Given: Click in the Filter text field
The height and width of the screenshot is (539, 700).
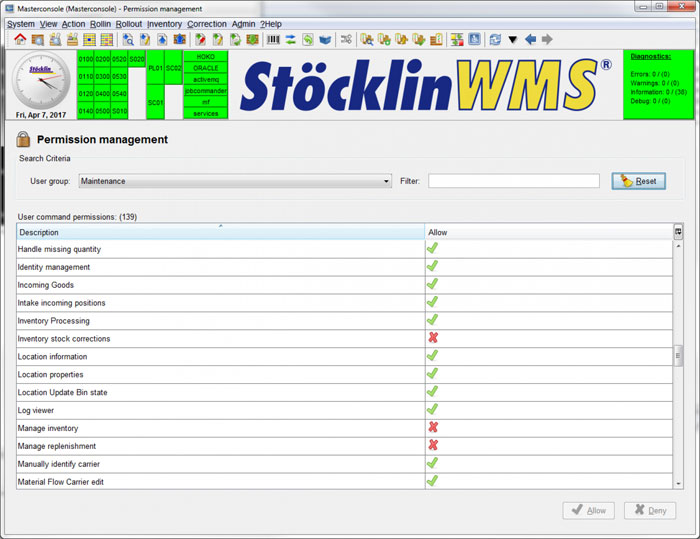Looking at the screenshot, I should point(513,181).
